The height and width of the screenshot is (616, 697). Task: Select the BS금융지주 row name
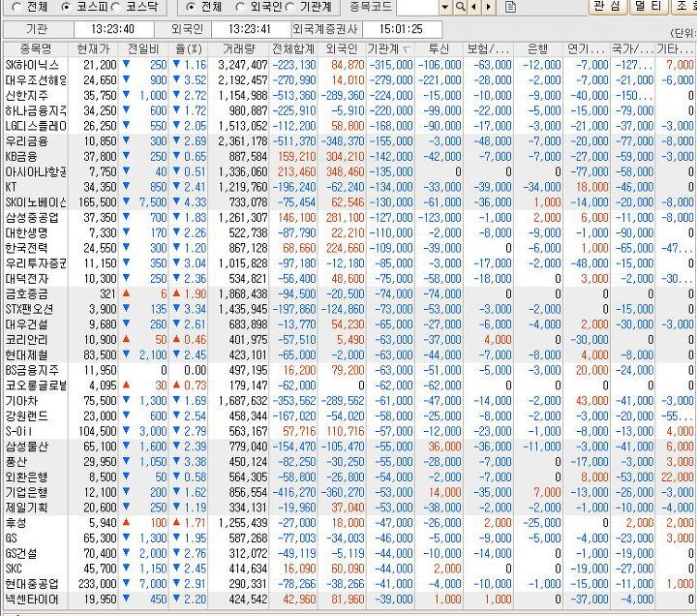(32, 371)
